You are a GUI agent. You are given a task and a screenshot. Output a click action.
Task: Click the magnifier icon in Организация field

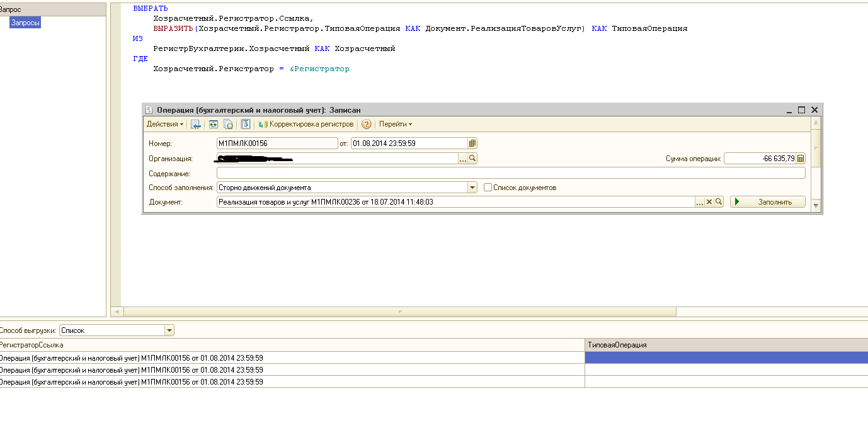[x=472, y=159]
